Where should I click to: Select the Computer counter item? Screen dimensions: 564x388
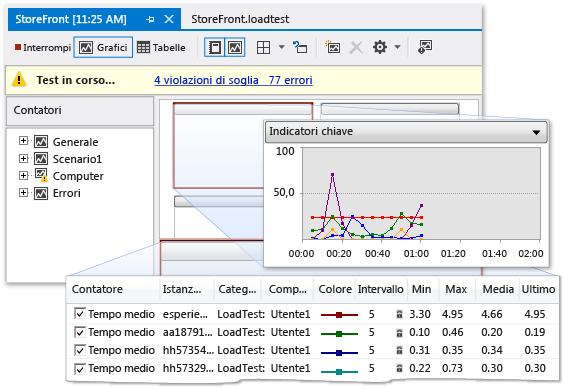pos(78,176)
